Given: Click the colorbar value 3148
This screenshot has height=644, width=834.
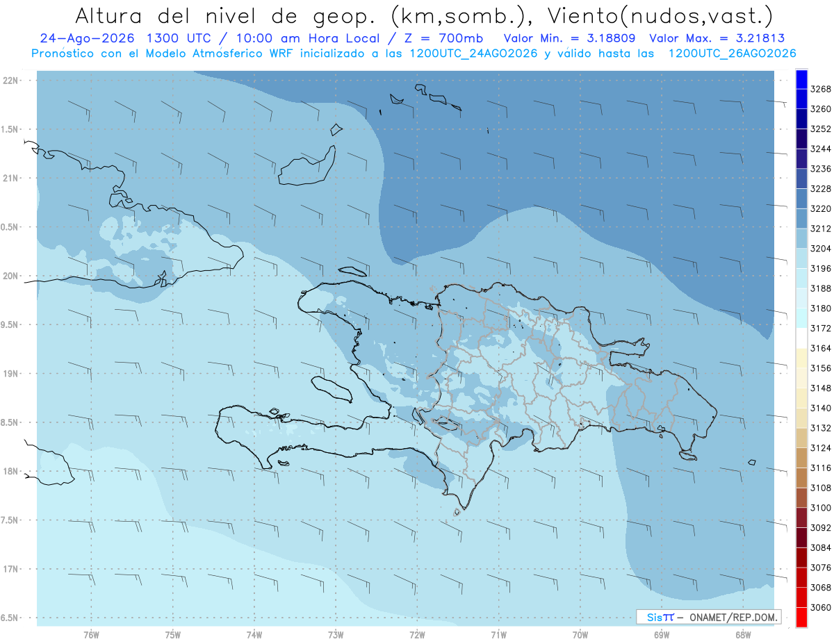Looking at the screenshot, I should click(821, 388).
